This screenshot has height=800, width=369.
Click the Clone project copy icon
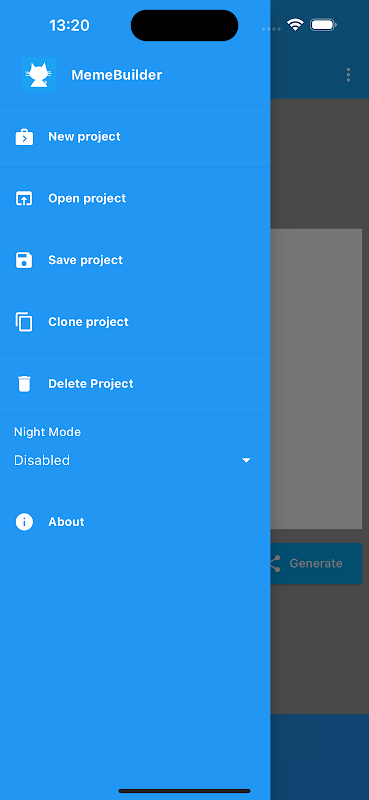24,322
